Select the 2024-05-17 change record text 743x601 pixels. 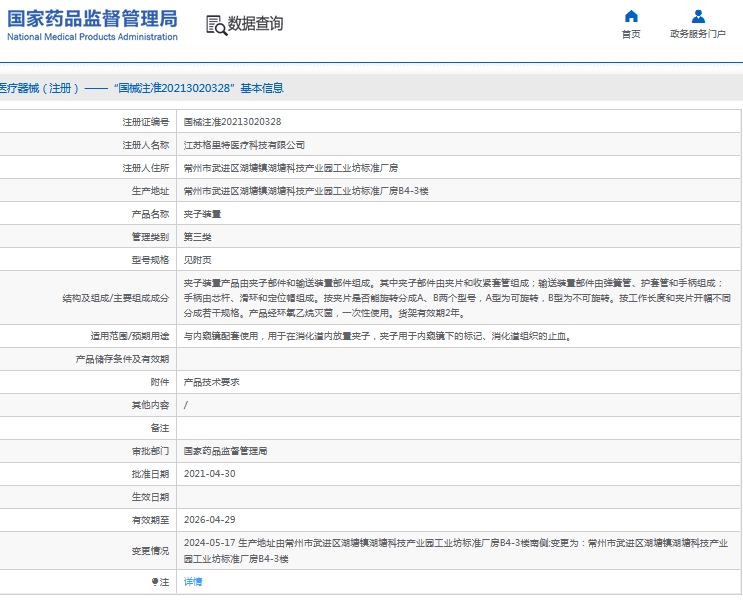pos(456,551)
